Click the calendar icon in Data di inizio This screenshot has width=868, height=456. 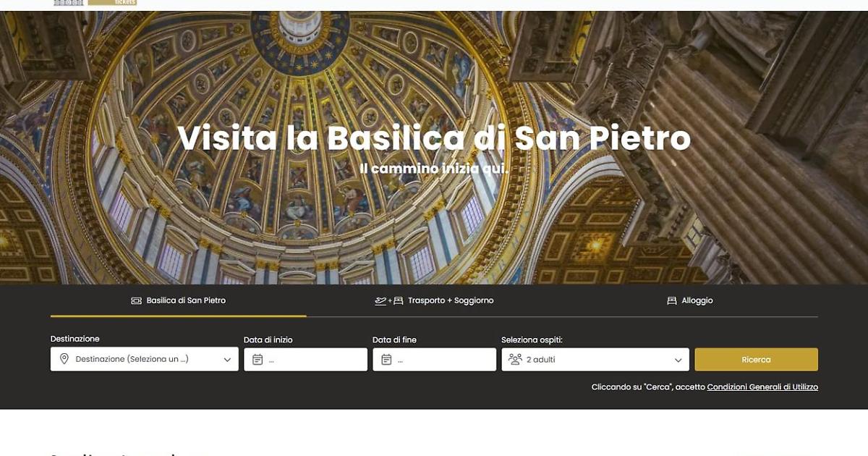[x=258, y=360]
